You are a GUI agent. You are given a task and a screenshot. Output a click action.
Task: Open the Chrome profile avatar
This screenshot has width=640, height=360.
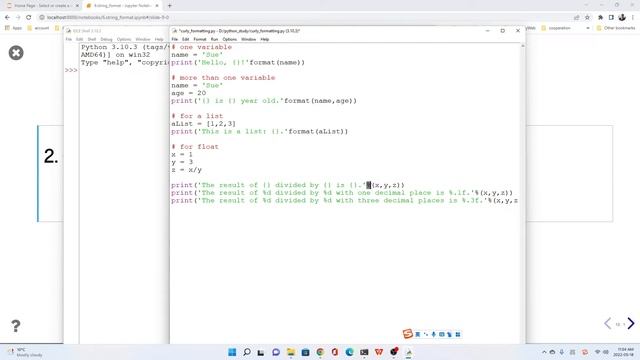pos(622,17)
